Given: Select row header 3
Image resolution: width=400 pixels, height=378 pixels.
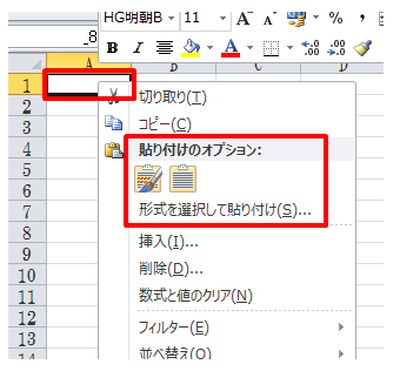Looking at the screenshot, I should click(27, 127).
